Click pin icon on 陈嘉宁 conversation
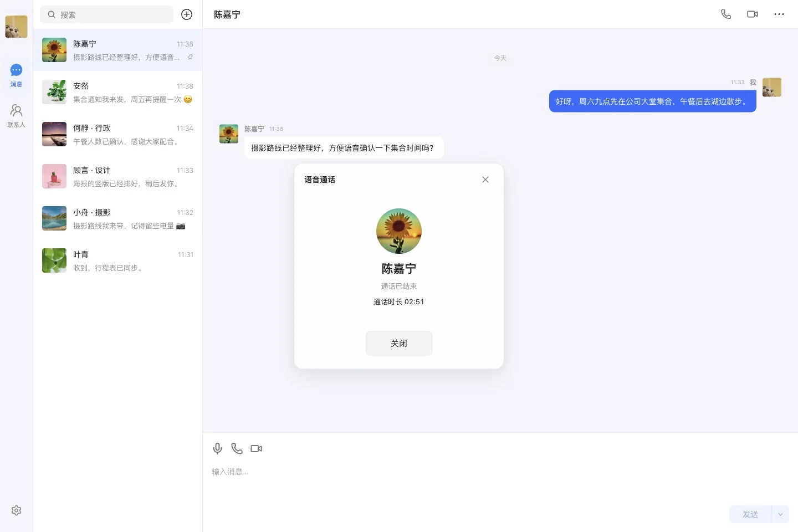Screen dimensions: 798x532 click(x=190, y=57)
